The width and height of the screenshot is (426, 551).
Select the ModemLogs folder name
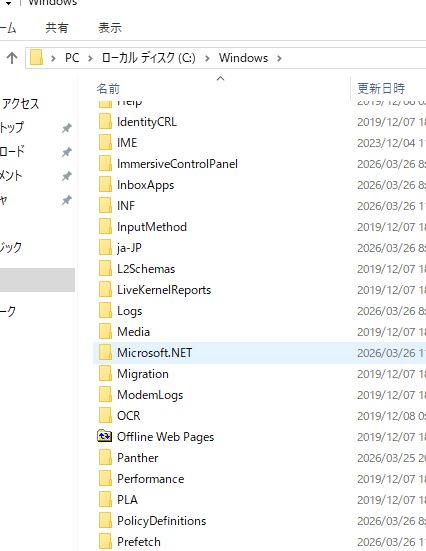pyautogui.click(x=150, y=395)
